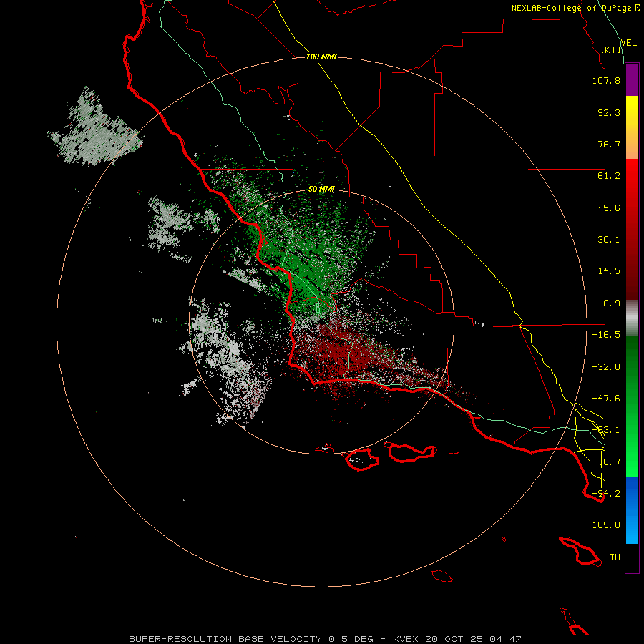Click the KVBX station identifier in caption
Screen dimensions: 644x644
click(x=406, y=639)
